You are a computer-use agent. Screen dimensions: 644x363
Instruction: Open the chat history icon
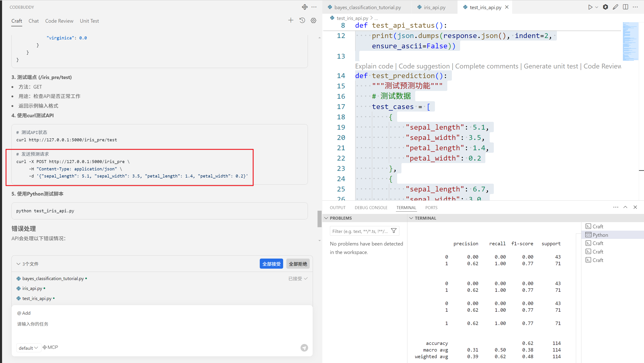pos(302,20)
